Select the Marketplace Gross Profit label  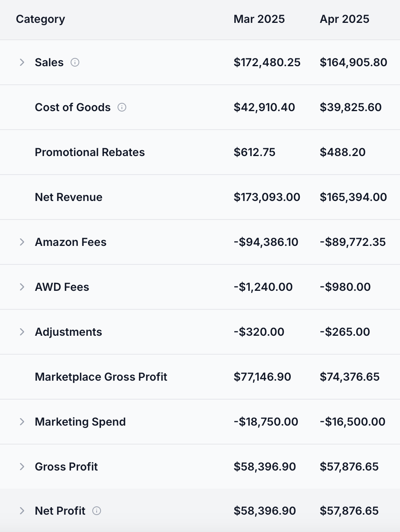pos(101,377)
